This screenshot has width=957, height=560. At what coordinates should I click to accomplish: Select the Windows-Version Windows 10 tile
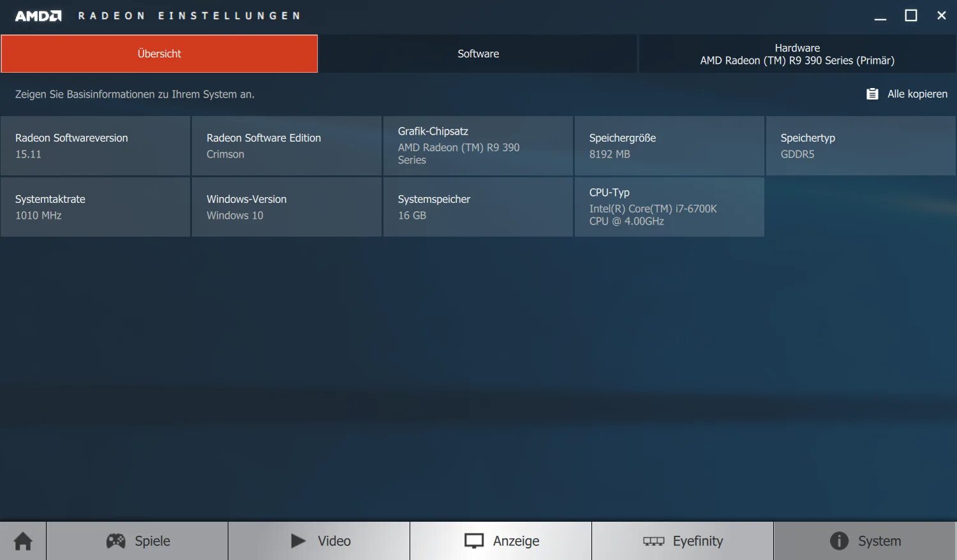(287, 207)
